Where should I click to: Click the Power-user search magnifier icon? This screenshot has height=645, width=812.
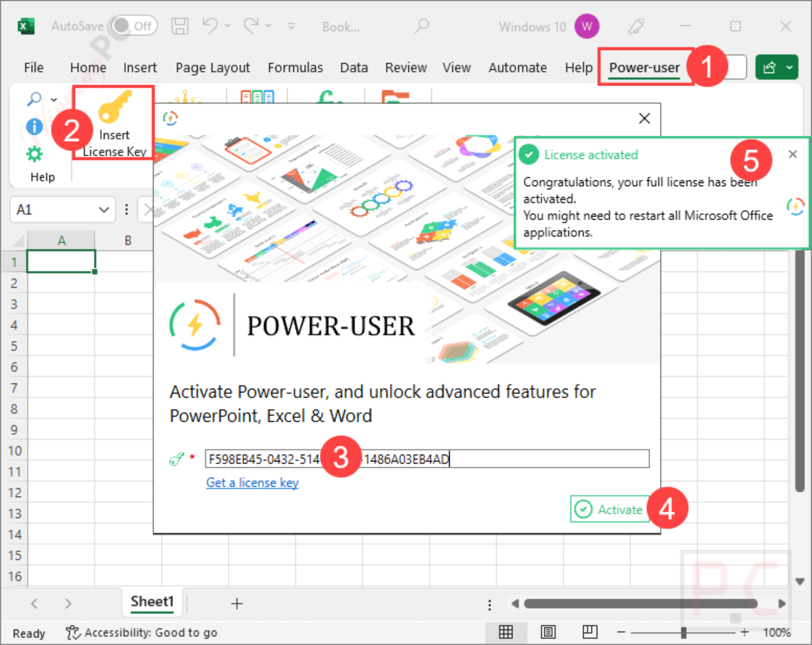34,98
